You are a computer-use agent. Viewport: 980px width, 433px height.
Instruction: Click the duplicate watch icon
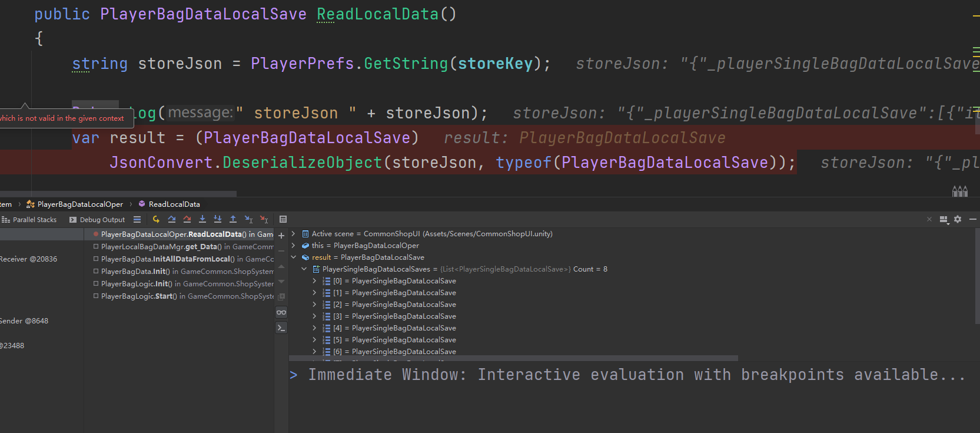tap(281, 296)
